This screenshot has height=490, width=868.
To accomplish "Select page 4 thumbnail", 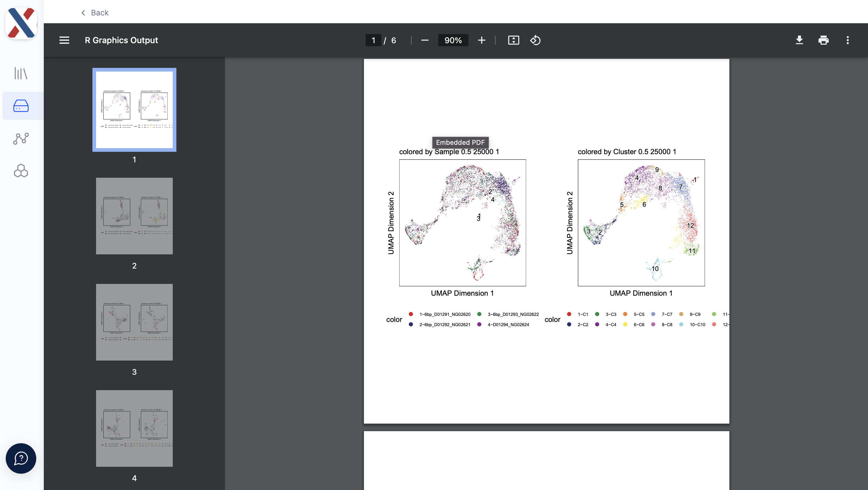I will point(134,428).
